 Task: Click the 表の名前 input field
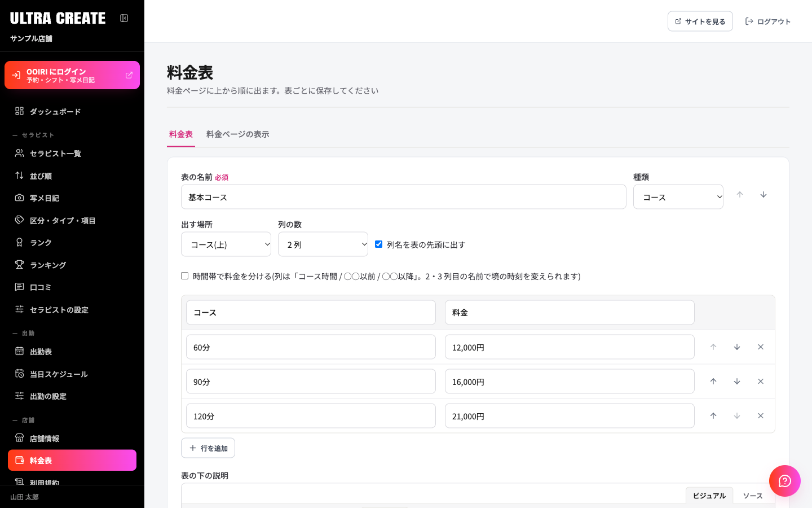404,197
